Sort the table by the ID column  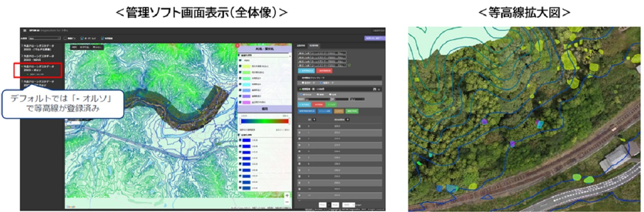coord(314,120)
